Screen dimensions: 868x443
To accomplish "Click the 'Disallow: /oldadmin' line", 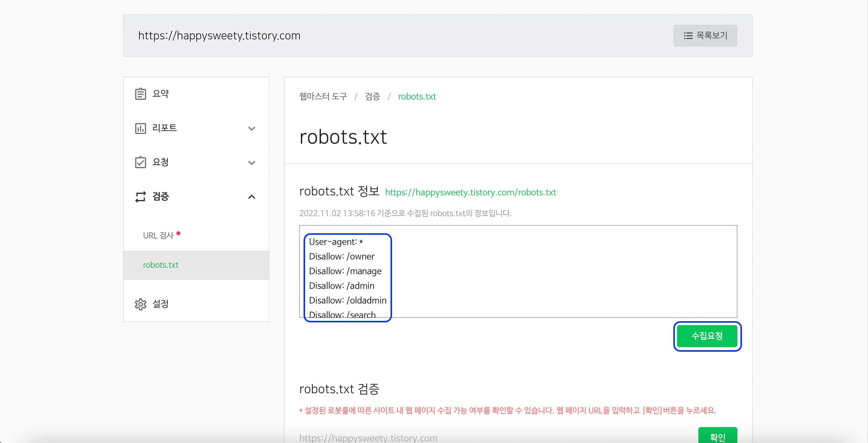I will pyautogui.click(x=348, y=300).
